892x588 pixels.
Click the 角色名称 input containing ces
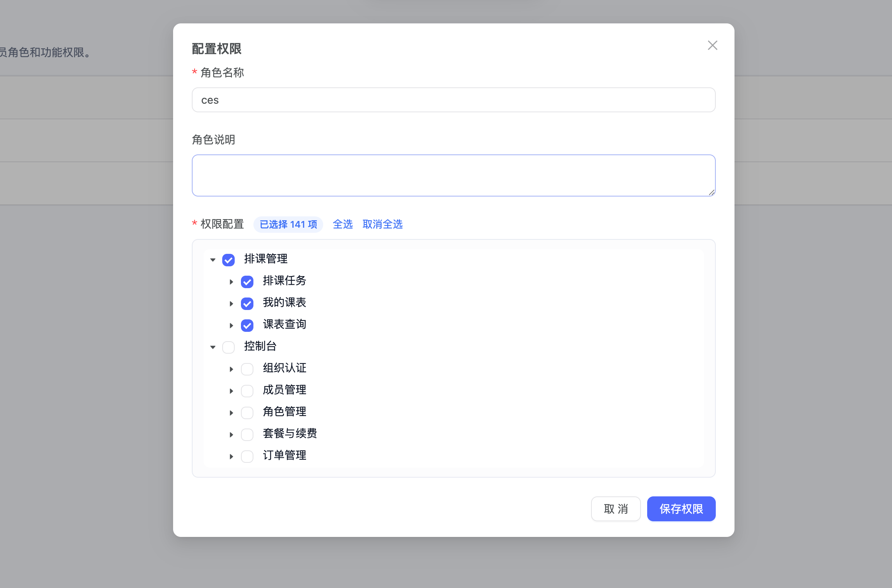tap(453, 100)
